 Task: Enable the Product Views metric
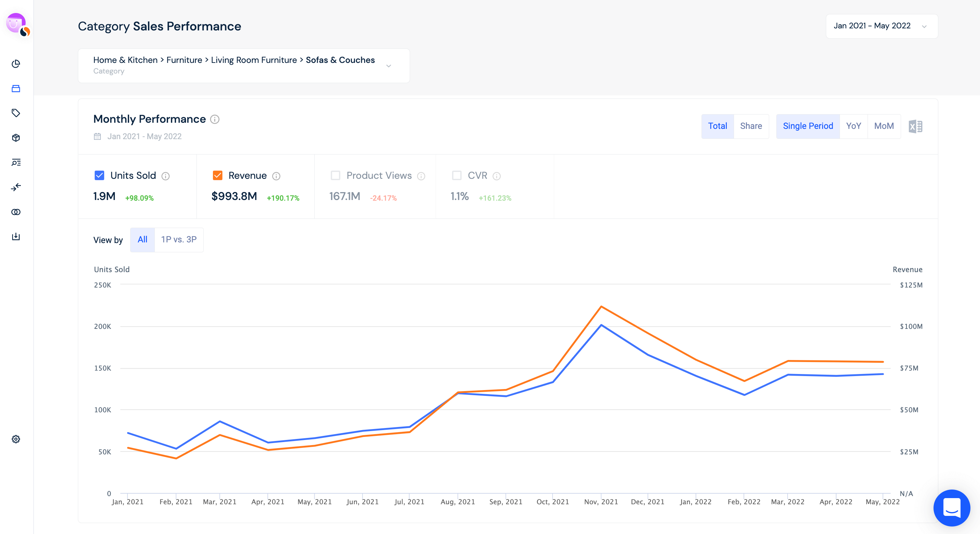336,175
